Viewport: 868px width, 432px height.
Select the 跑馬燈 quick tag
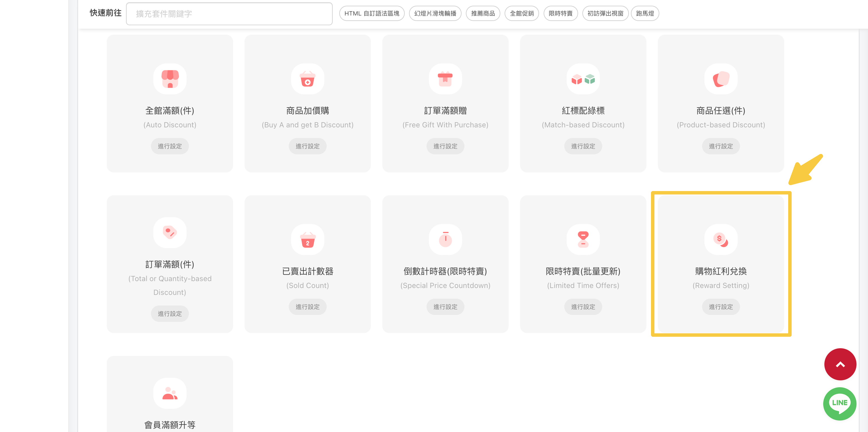[x=645, y=13]
